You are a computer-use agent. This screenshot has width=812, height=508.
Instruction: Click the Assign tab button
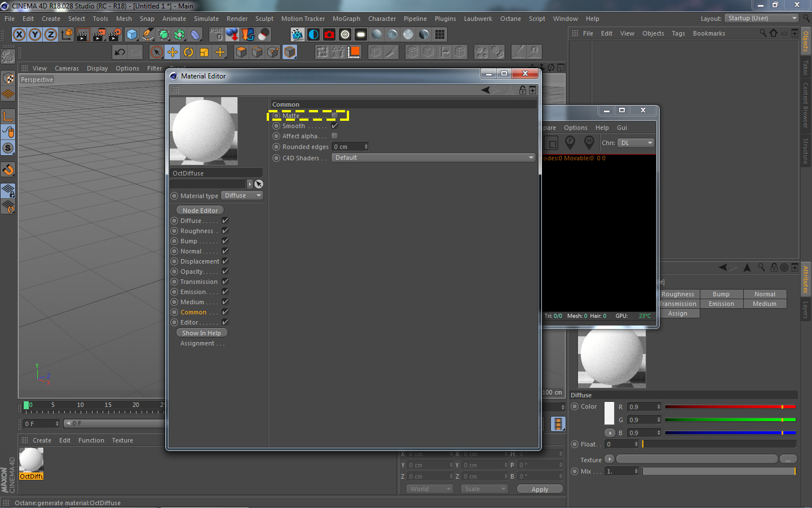pyautogui.click(x=678, y=313)
